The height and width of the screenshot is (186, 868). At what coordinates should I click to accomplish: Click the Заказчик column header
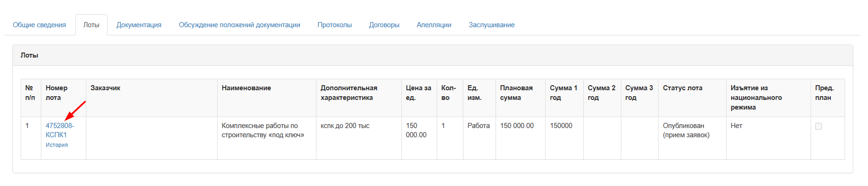pos(105,88)
